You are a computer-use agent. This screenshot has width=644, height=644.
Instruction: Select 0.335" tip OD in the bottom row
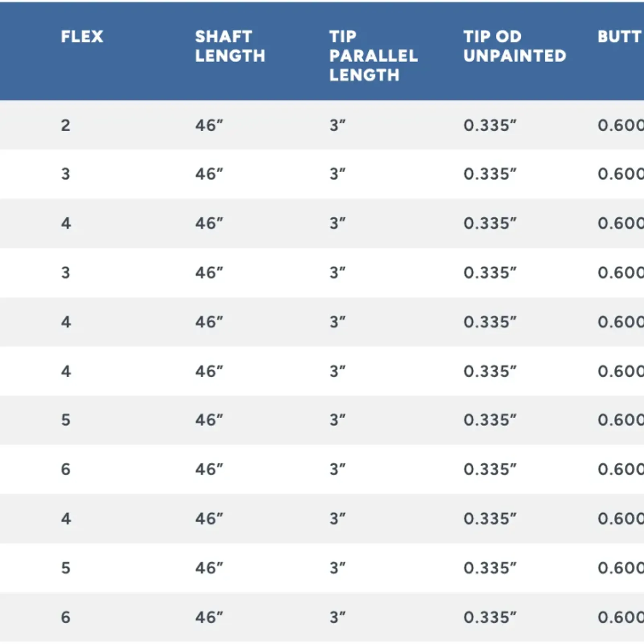click(490, 617)
